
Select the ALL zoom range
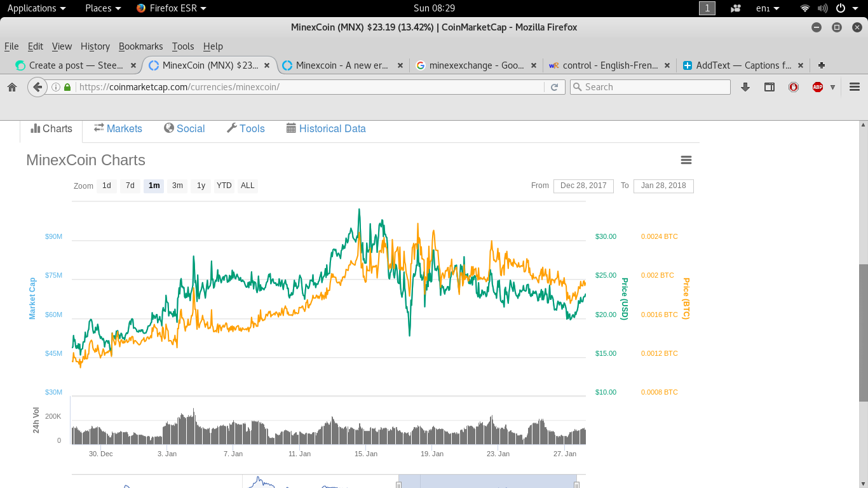coord(247,186)
